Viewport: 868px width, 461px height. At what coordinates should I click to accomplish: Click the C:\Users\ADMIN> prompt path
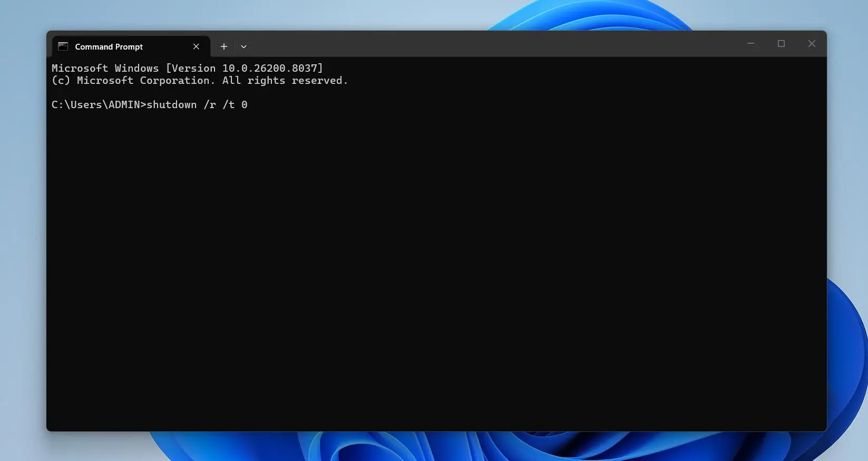[x=99, y=104]
